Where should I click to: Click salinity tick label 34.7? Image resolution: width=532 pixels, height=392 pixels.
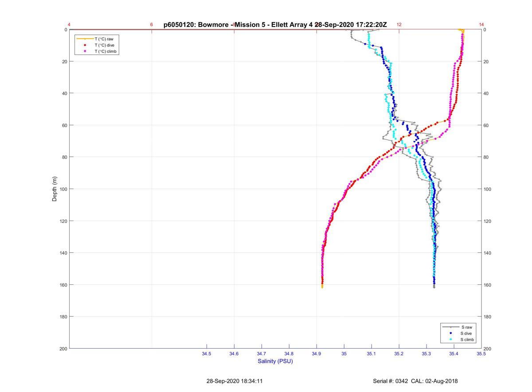tap(262, 354)
